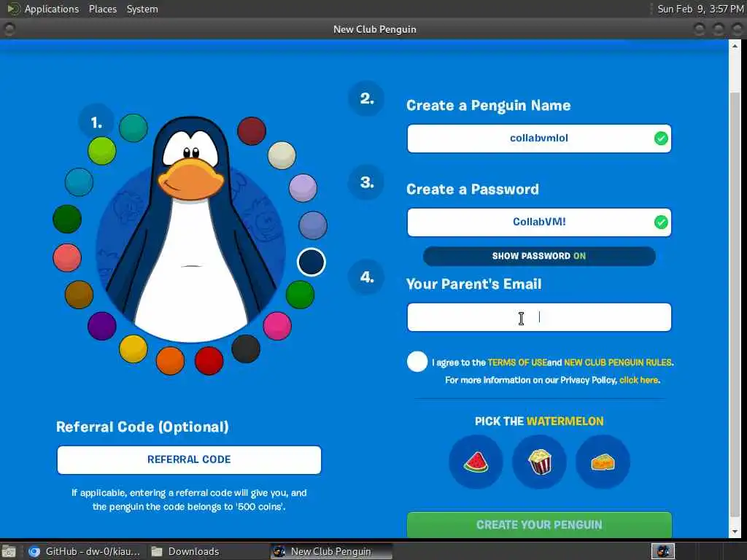747x560 pixels.
Task: Choose the teal penguin color
Action: pyautogui.click(x=133, y=128)
